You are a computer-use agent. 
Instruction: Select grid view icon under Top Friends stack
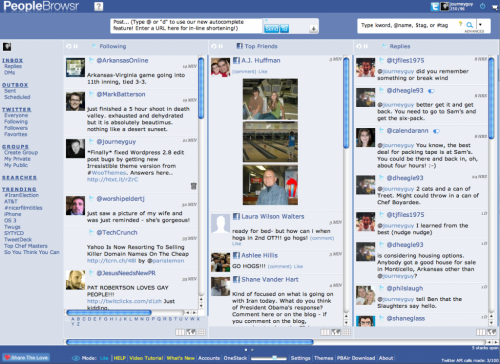pyautogui.click(x=346, y=332)
